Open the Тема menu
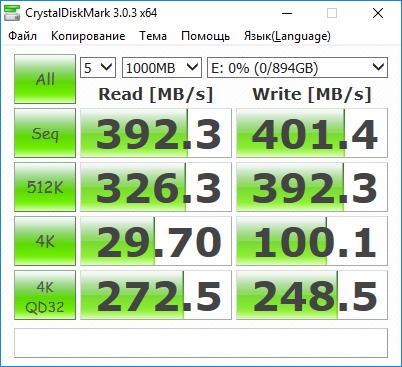The height and width of the screenshot is (367, 402). pyautogui.click(x=153, y=36)
